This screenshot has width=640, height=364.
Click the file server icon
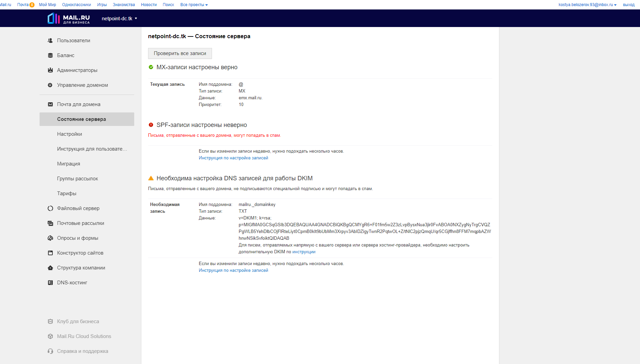click(50, 208)
